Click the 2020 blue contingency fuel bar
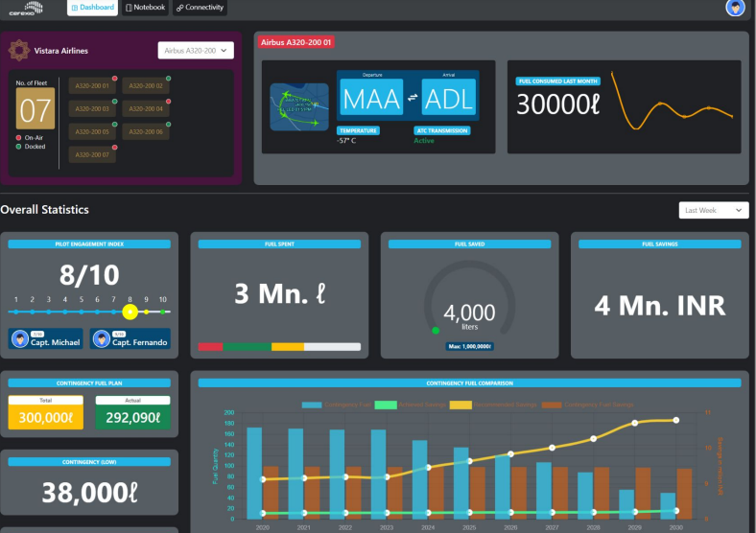The height and width of the screenshot is (533, 756). tap(254, 474)
